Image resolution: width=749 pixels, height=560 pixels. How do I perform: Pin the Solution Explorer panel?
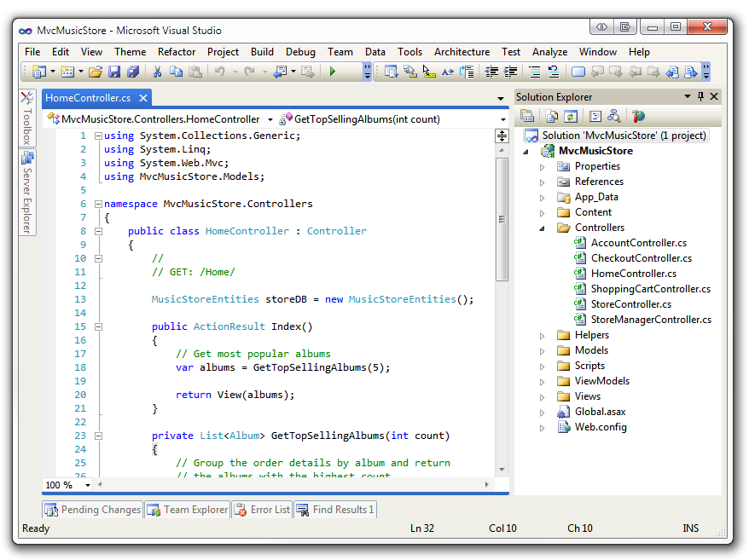point(701,96)
